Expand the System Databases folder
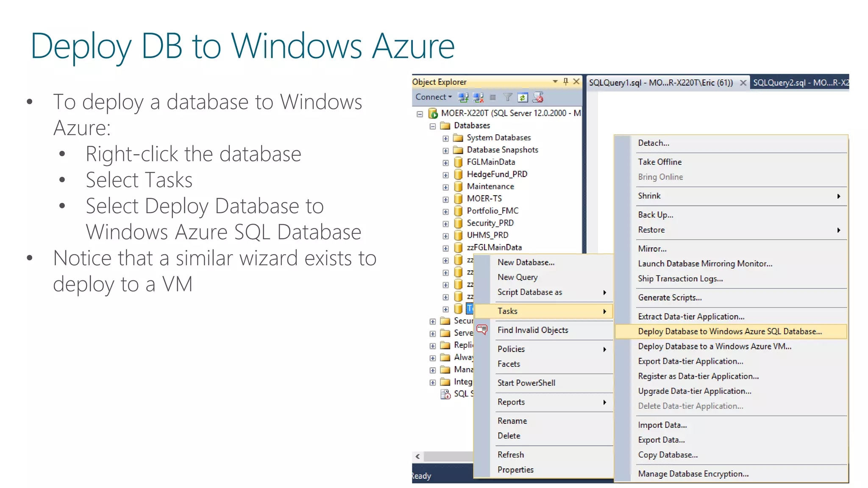Viewport: 868px width, 488px height. point(445,139)
